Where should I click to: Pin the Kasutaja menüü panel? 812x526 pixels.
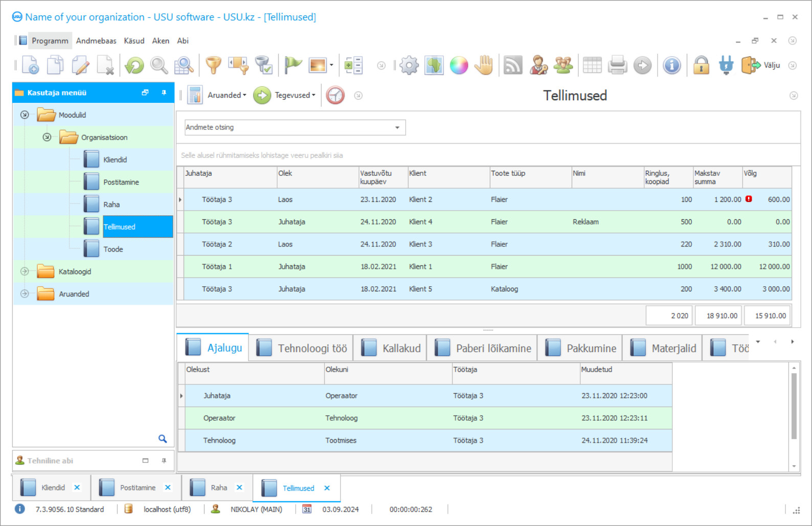pos(164,93)
